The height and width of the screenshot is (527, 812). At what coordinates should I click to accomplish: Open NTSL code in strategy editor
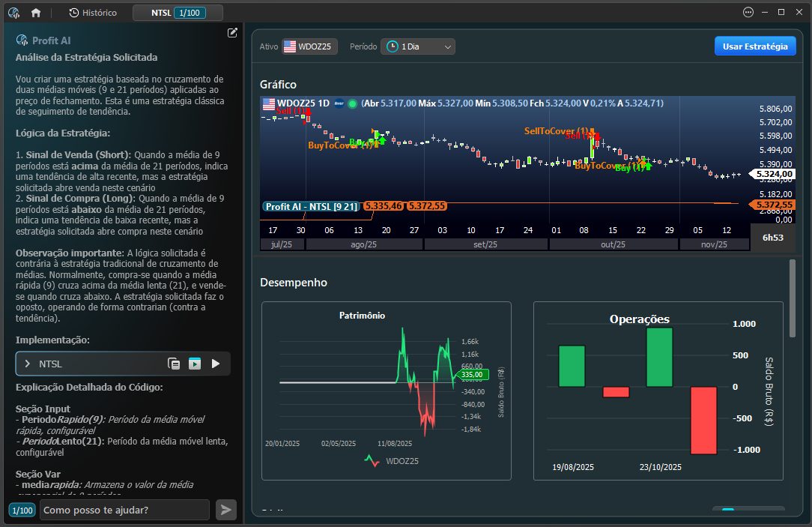tap(195, 364)
